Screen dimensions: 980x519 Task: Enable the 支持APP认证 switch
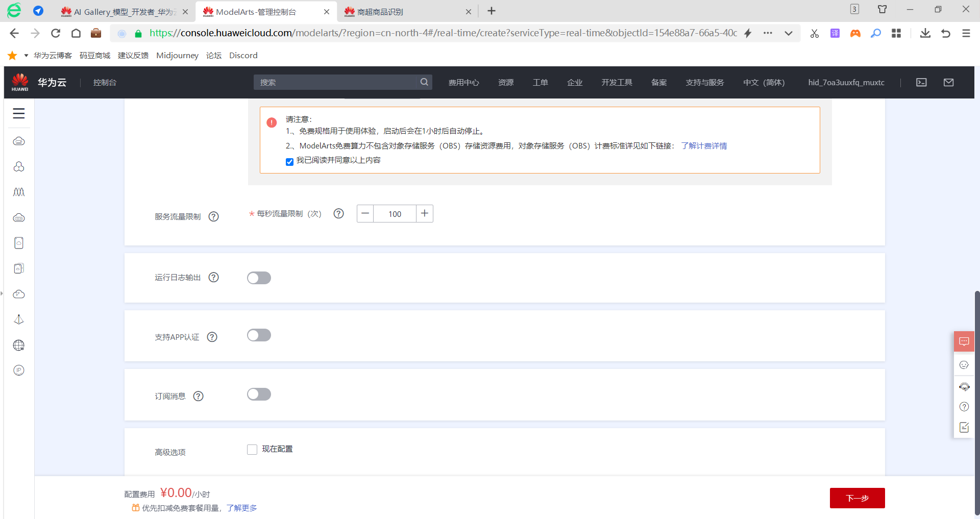click(x=259, y=335)
